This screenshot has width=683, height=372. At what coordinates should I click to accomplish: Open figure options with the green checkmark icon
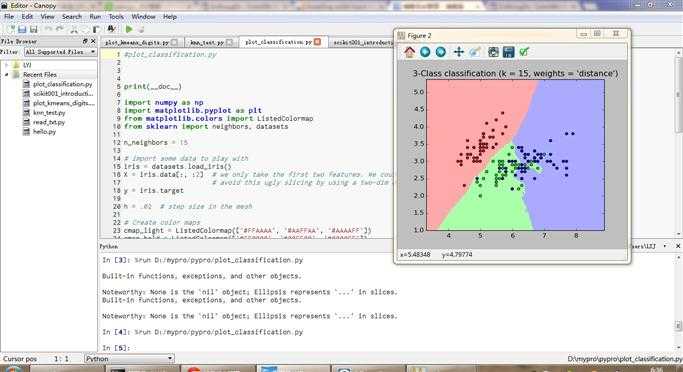(524, 52)
